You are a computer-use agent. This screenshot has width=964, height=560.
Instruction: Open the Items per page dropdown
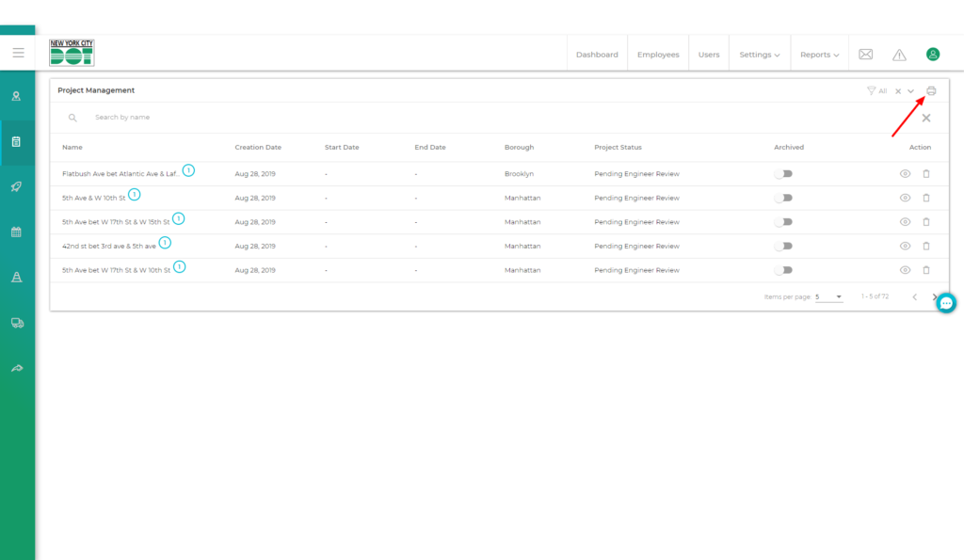[x=828, y=296]
